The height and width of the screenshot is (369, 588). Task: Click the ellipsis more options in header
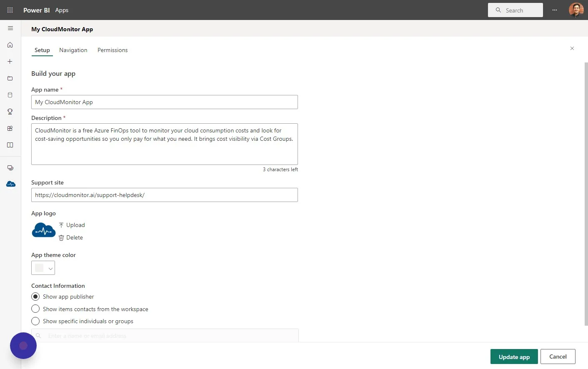[x=555, y=10]
